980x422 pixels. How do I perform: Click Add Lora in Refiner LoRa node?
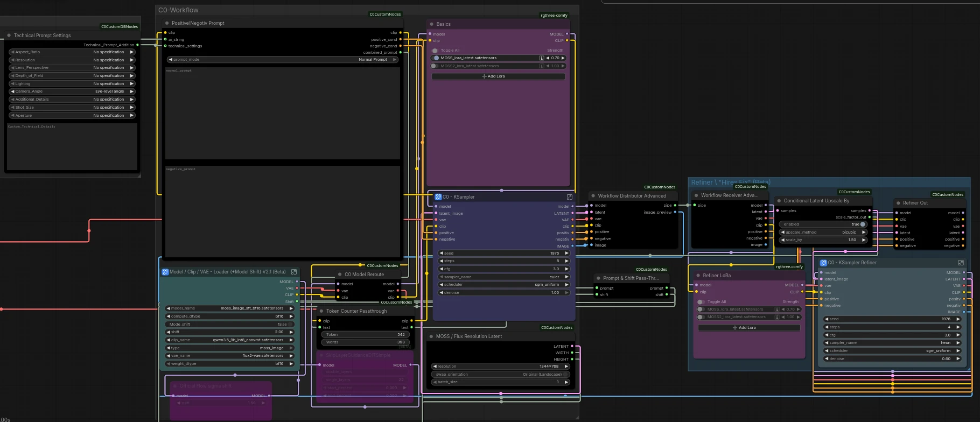click(x=749, y=328)
